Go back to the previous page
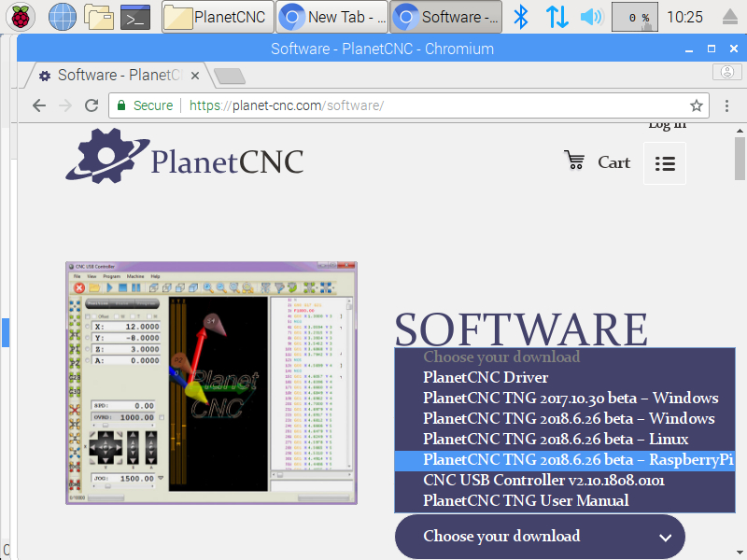Image resolution: width=747 pixels, height=560 pixels. click(x=39, y=105)
